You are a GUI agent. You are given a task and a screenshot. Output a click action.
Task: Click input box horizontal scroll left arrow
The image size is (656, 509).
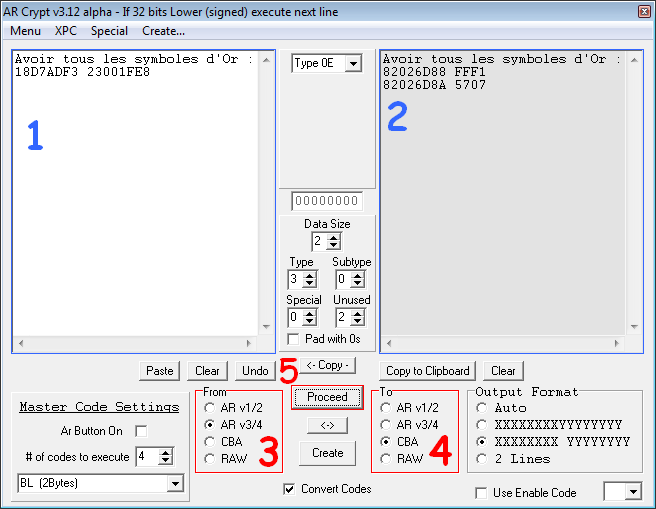click(x=21, y=344)
